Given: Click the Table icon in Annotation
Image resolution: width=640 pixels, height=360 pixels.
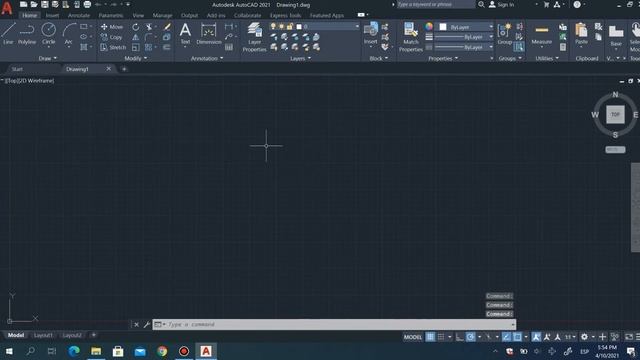Looking at the screenshot, I should pos(229,47).
